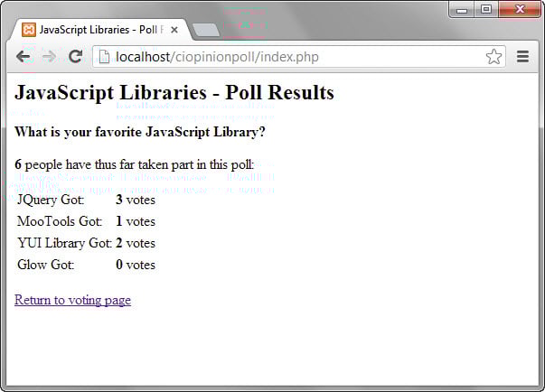Open a new browser tab
This screenshot has width=545, height=392.
coord(206,30)
